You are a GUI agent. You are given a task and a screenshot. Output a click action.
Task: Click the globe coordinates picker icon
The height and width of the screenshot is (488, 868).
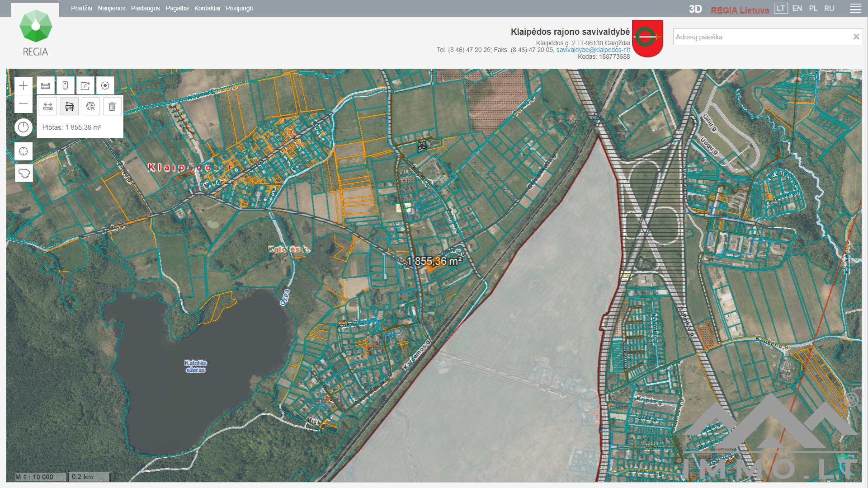91,107
